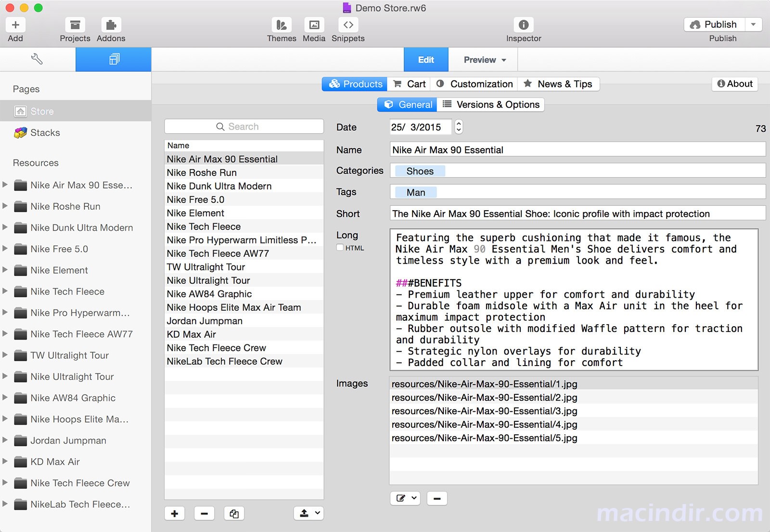Screen dimensions: 770x532
Task: Select Jordan Jumpman in product list
Action: [244, 321]
